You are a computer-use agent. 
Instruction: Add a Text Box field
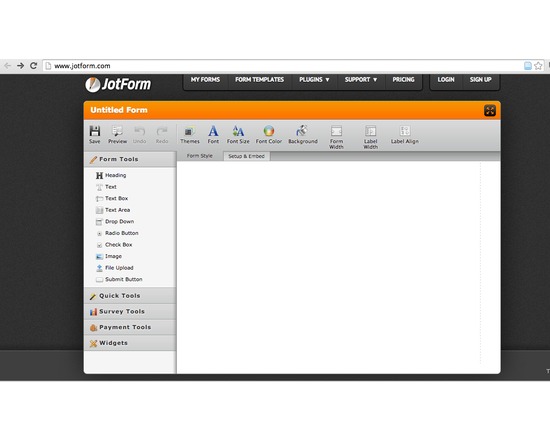coord(112,198)
